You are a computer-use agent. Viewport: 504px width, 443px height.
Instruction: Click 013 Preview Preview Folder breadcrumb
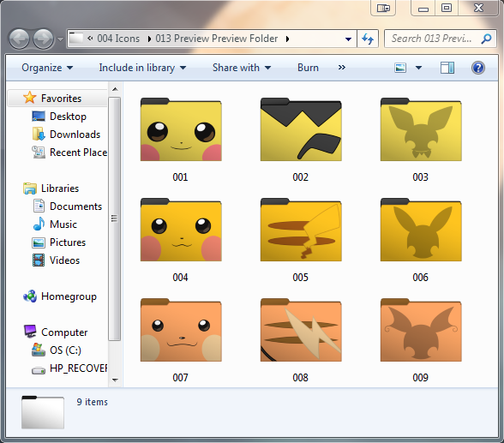pos(217,39)
